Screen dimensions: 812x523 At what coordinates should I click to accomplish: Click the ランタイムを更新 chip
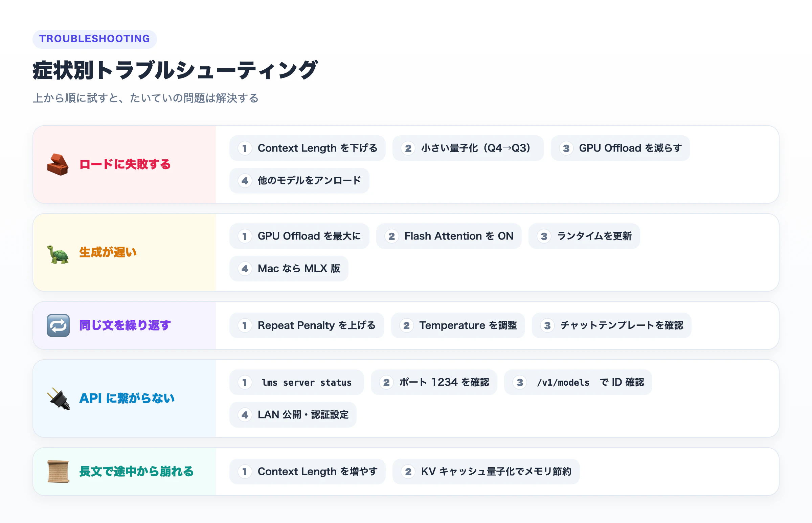584,236
